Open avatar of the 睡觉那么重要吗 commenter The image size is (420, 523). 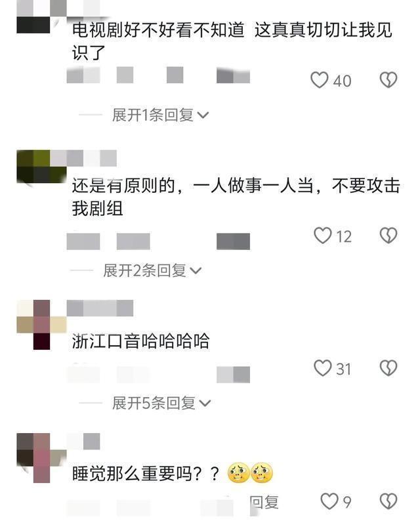41,458
